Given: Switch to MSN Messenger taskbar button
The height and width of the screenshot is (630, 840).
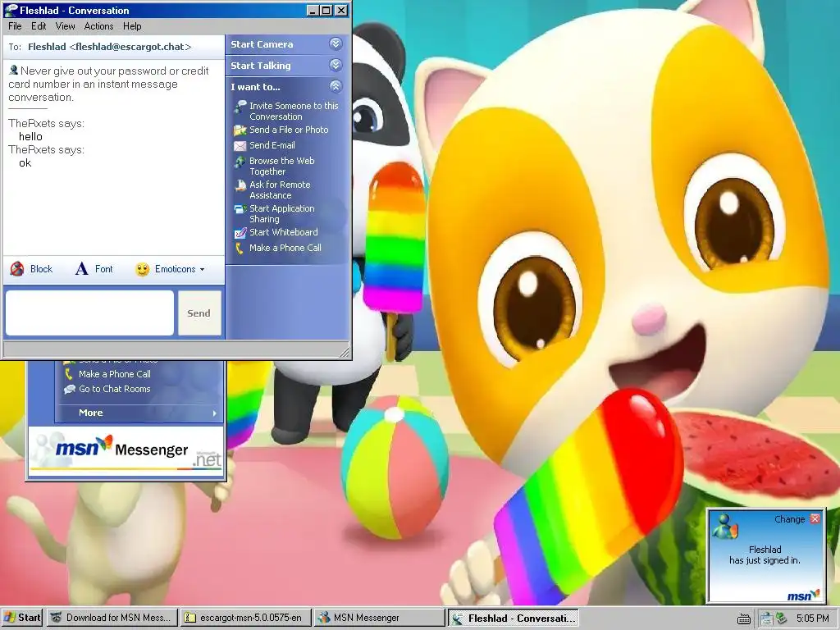Looking at the screenshot, I should (x=378, y=618).
